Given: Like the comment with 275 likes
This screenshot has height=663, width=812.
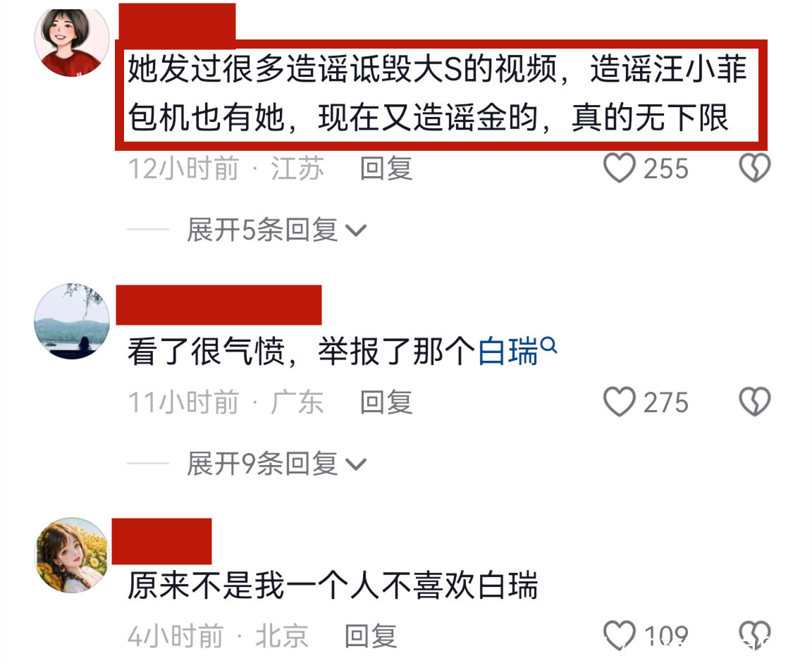Looking at the screenshot, I should (620, 402).
